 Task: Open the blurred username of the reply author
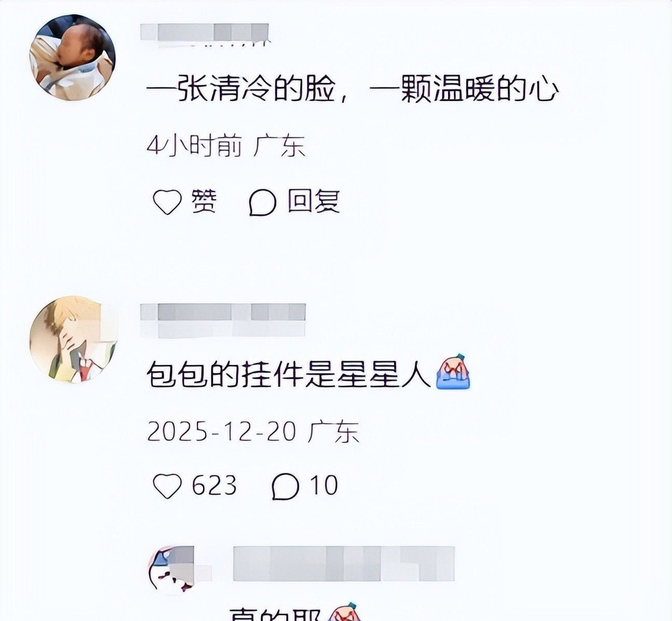click(x=344, y=563)
